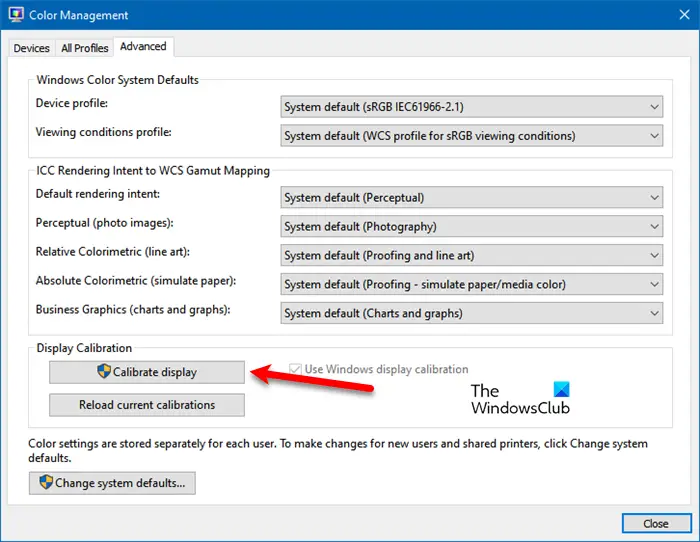Open the Default rendering intent dropdown
Viewport: 700px width, 542px height.
pyautogui.click(x=471, y=198)
